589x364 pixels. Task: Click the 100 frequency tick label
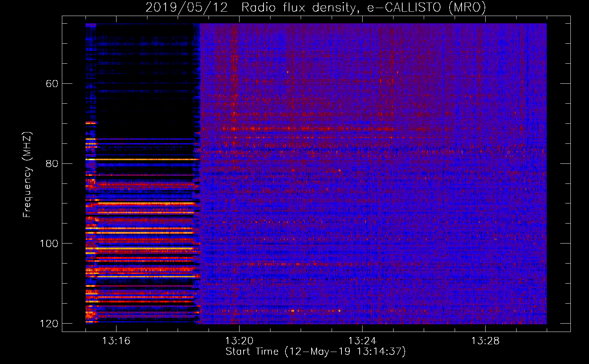(49, 244)
